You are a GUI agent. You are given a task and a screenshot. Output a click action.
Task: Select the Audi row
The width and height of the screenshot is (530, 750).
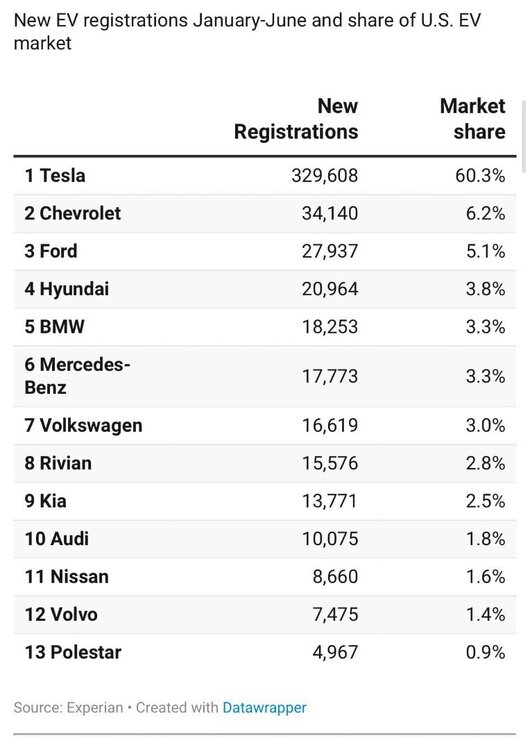point(265,539)
